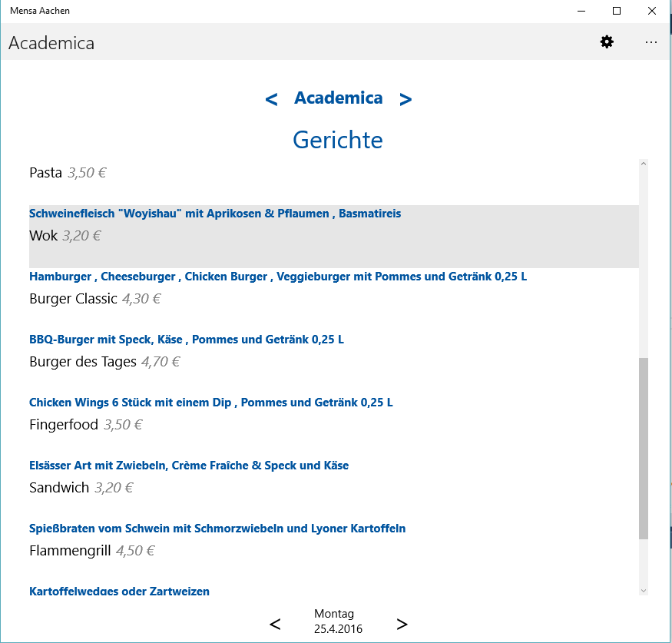Select the Burger Classic menu entry
Screen dimensions: 672x643
tap(333, 299)
